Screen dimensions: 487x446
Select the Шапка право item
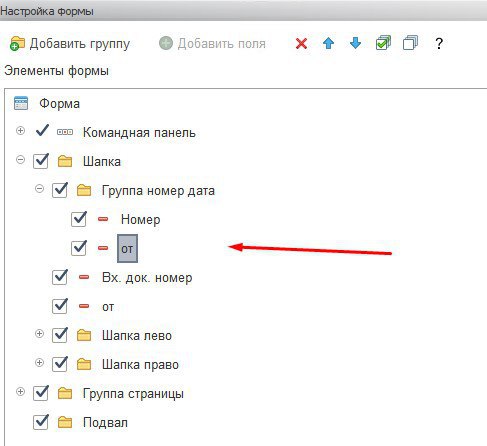[x=140, y=365]
